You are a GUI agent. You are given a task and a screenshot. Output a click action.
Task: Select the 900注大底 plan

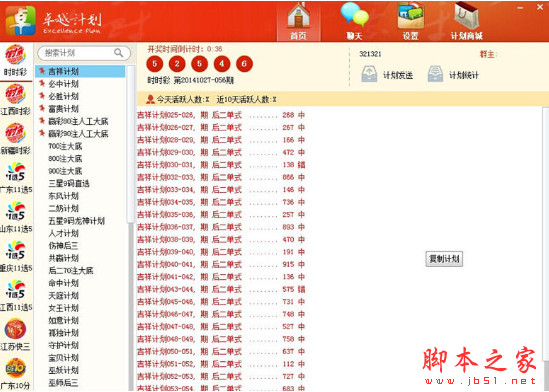65,171
